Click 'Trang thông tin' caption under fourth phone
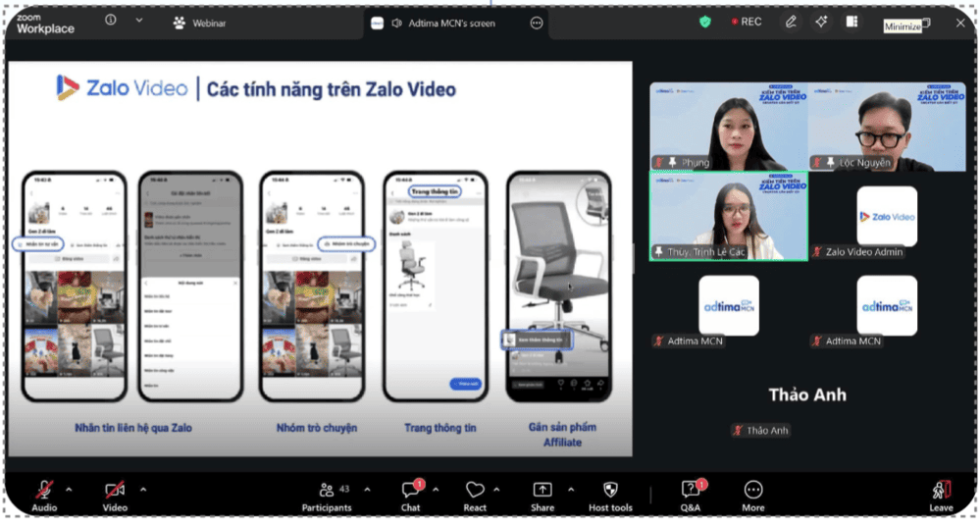Image resolution: width=980 pixels, height=525 pixels. [x=440, y=428]
